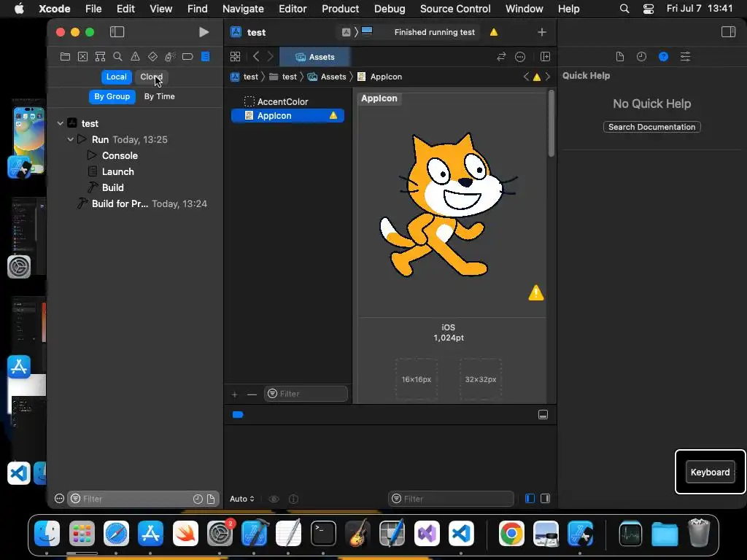Open the related items grid icon

236,57
